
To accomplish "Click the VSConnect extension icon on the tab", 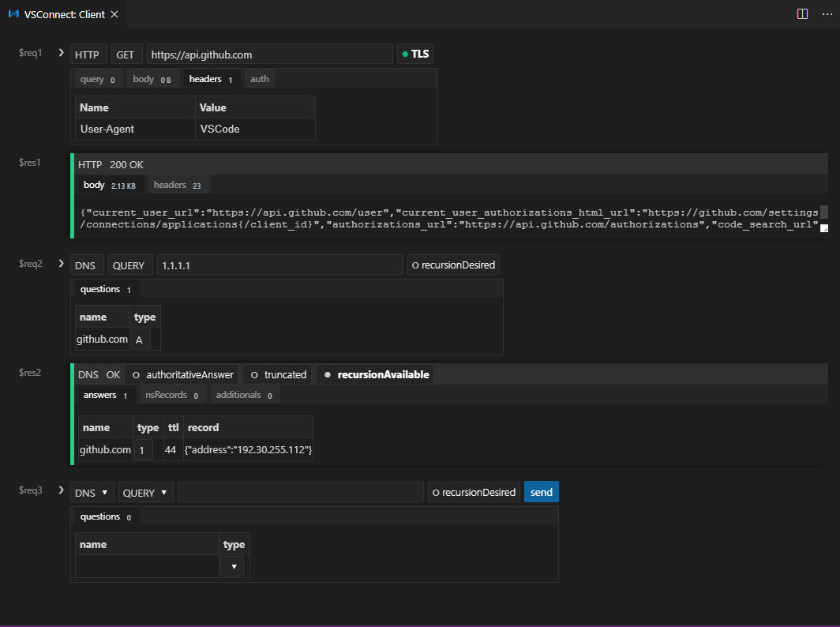I will [x=13, y=13].
